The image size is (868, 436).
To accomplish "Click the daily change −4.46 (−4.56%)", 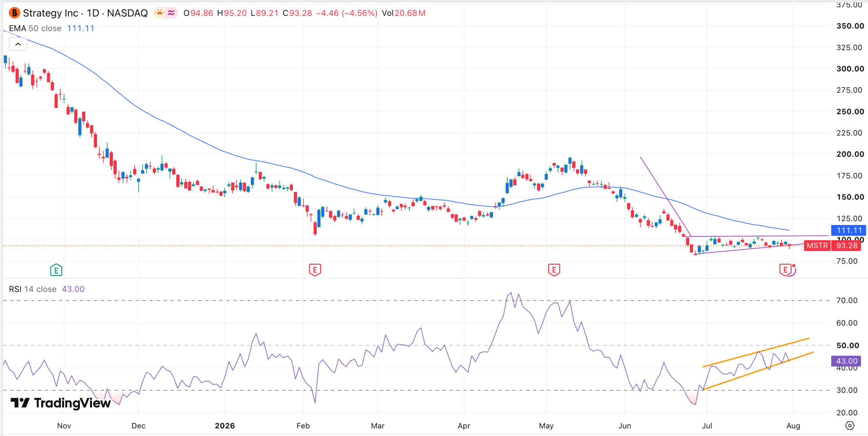I will point(347,13).
